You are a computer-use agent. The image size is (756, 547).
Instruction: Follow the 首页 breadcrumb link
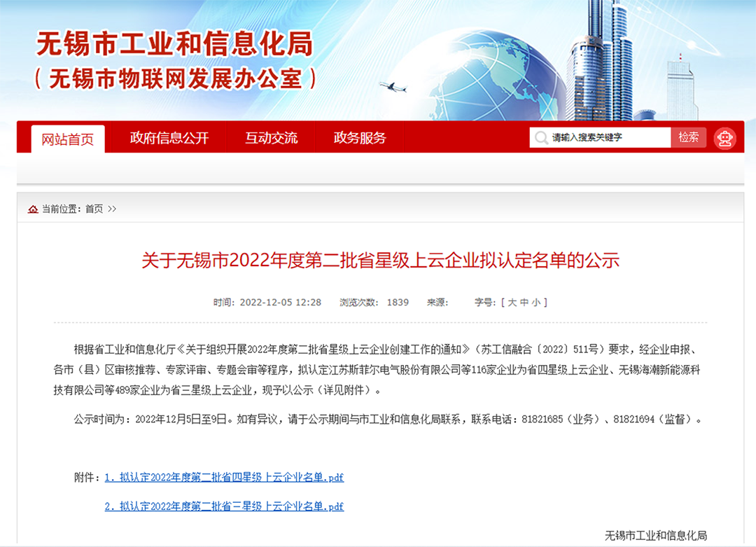pos(94,209)
